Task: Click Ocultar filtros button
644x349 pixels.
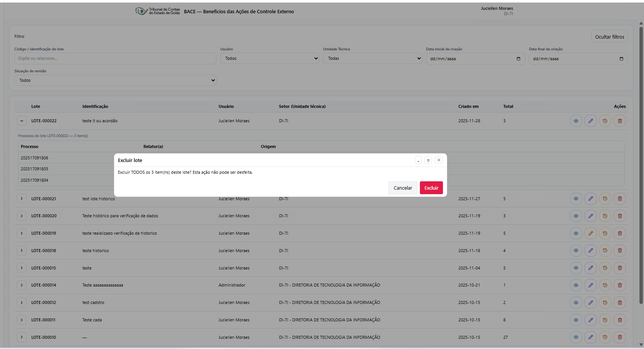Action: [610, 37]
